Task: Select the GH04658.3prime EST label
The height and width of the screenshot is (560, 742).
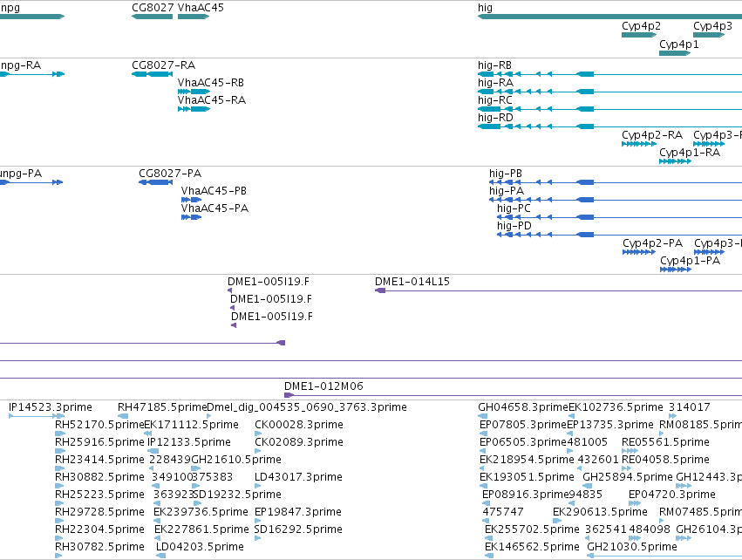Action: 523,407
